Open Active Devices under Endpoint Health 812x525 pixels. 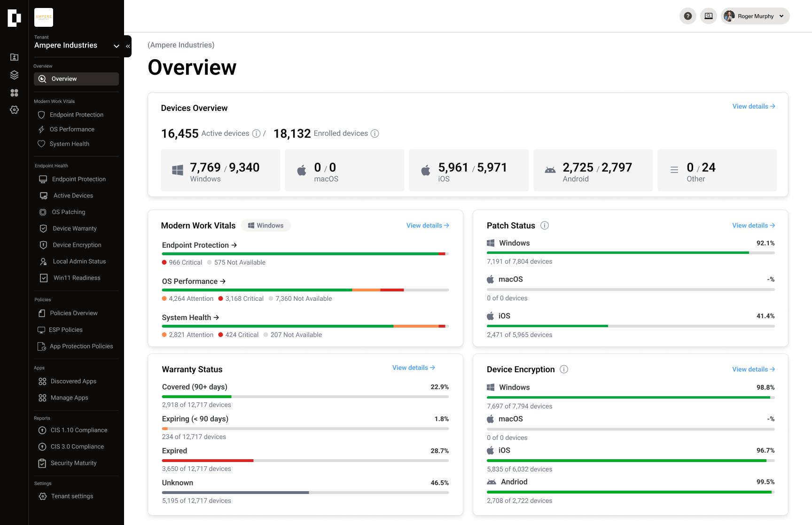[x=73, y=196]
